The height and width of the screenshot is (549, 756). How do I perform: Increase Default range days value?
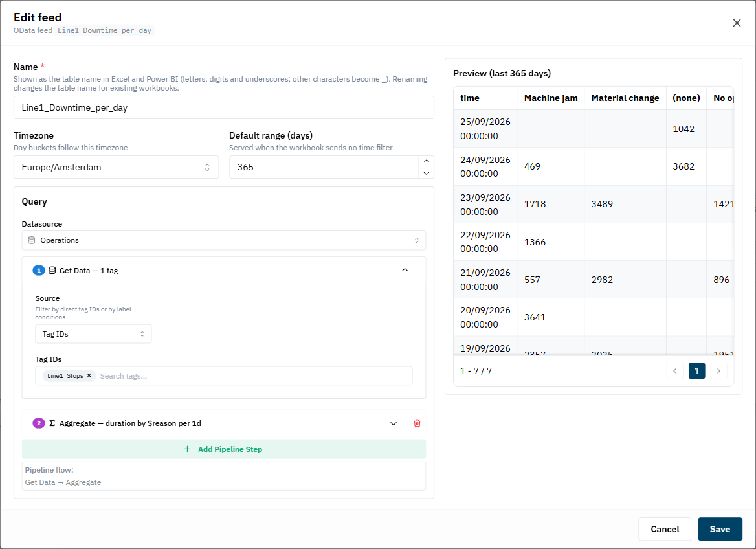(426, 161)
